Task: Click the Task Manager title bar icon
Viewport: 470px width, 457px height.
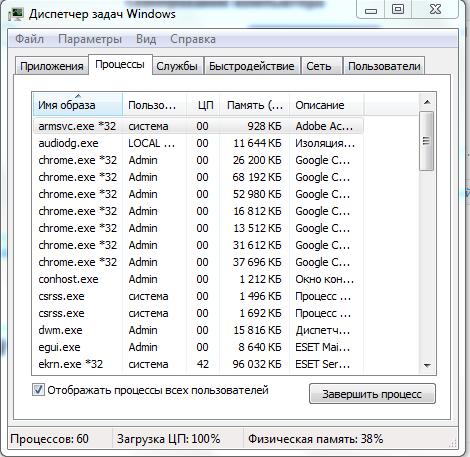Action: click(x=16, y=15)
